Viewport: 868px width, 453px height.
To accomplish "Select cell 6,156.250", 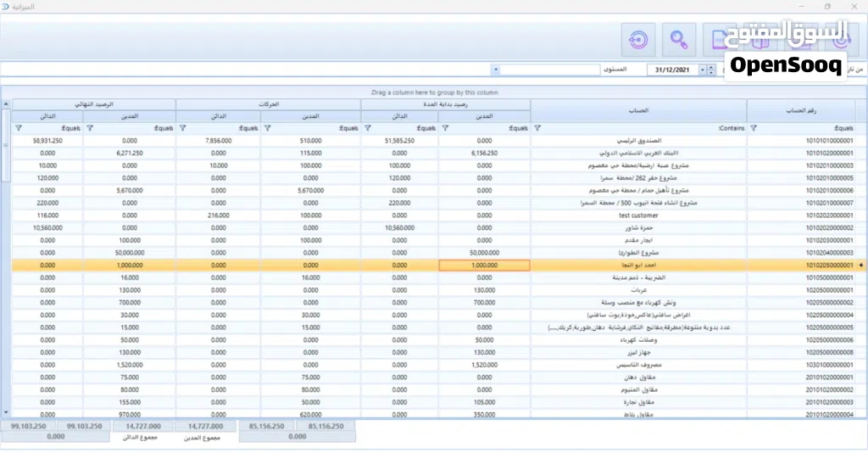I will [x=484, y=153].
